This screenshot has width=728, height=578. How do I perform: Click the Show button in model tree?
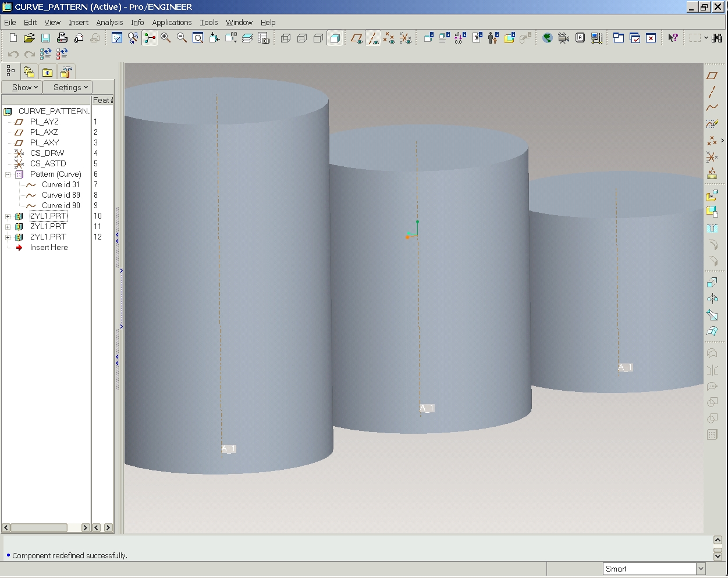(x=22, y=87)
